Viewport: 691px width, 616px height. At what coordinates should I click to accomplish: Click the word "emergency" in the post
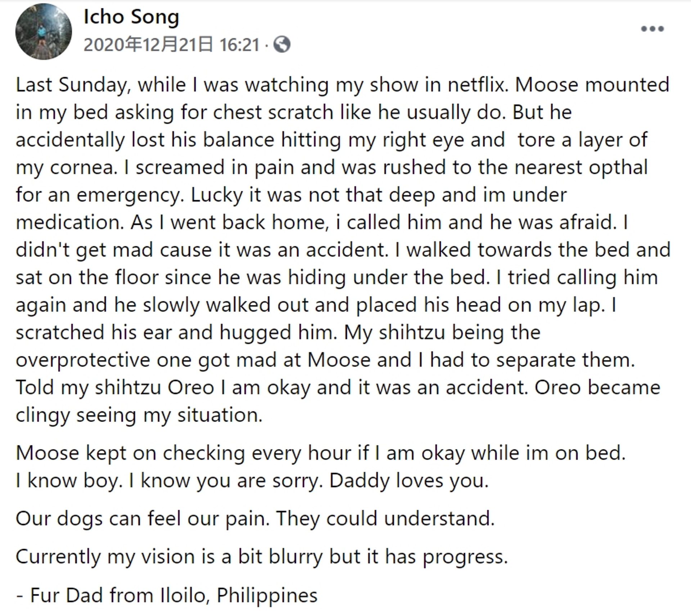[128, 196]
